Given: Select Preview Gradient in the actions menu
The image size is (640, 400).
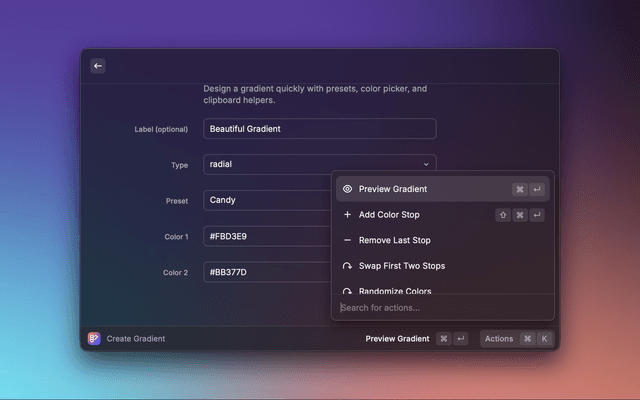Looking at the screenshot, I should (x=393, y=189).
